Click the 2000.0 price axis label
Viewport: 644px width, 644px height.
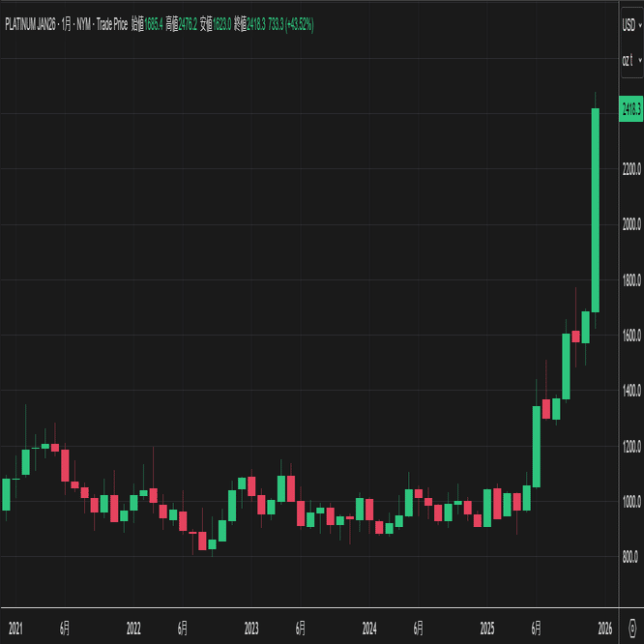tap(631, 224)
